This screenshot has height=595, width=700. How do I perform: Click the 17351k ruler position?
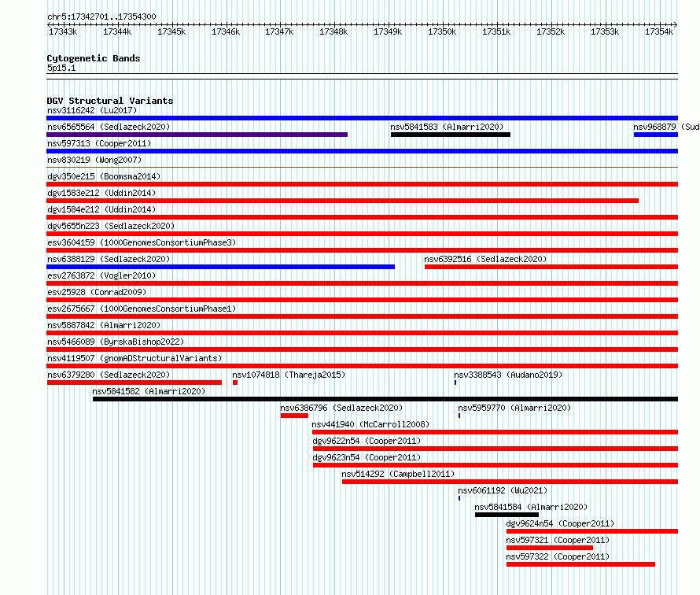click(x=496, y=31)
